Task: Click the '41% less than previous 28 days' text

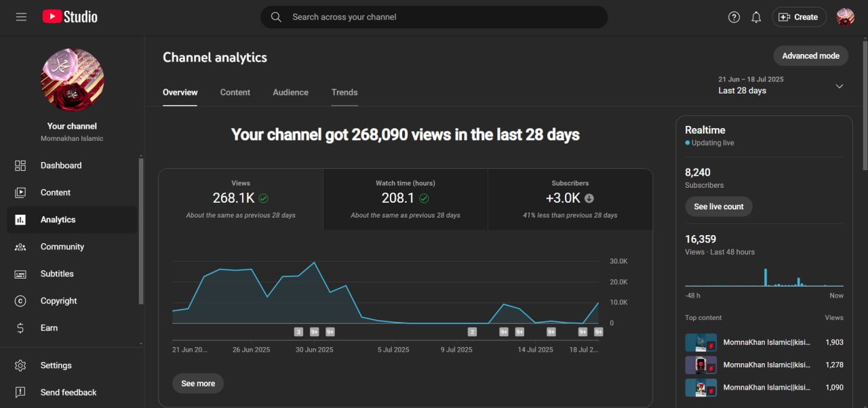Action: [x=570, y=215]
